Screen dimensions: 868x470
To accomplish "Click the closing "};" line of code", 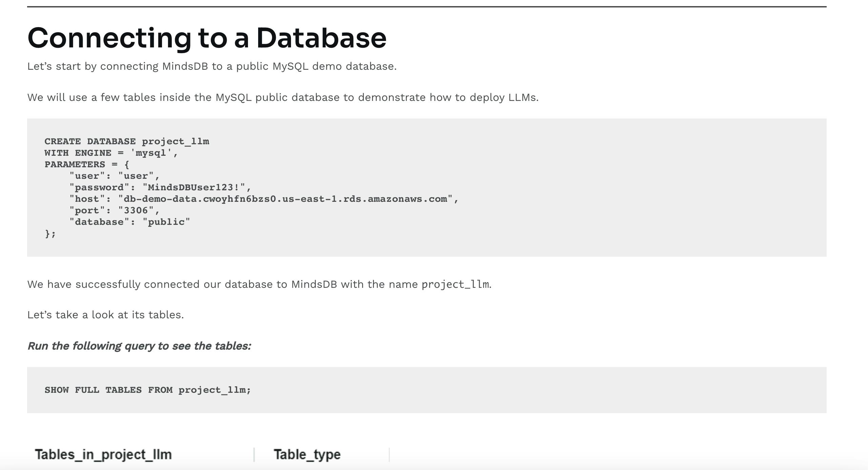I will pyautogui.click(x=50, y=233).
